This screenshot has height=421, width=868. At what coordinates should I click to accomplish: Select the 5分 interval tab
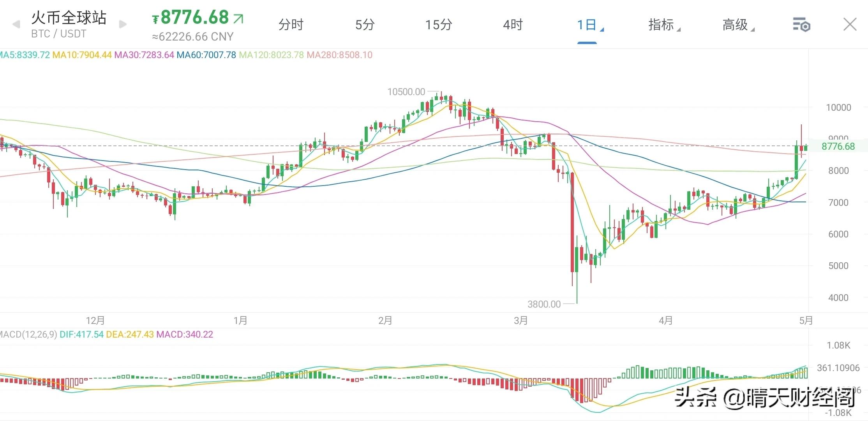[x=365, y=25]
